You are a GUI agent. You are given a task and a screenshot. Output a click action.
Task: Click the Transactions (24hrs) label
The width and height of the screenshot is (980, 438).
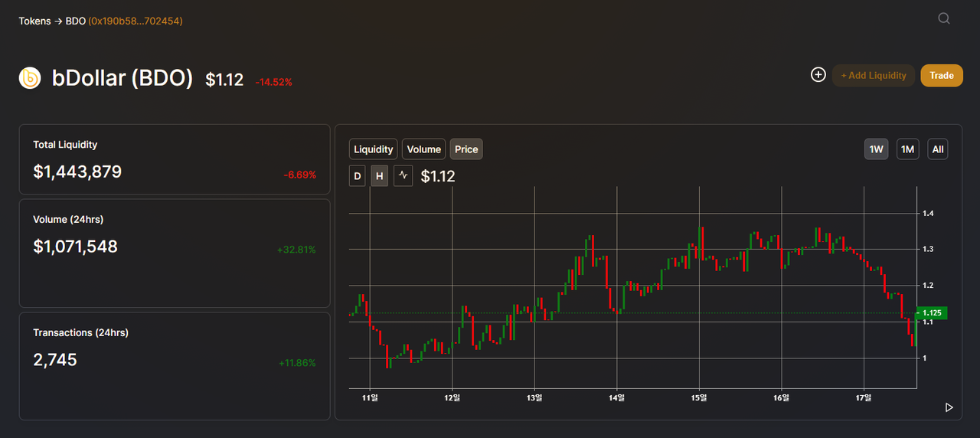(x=80, y=333)
